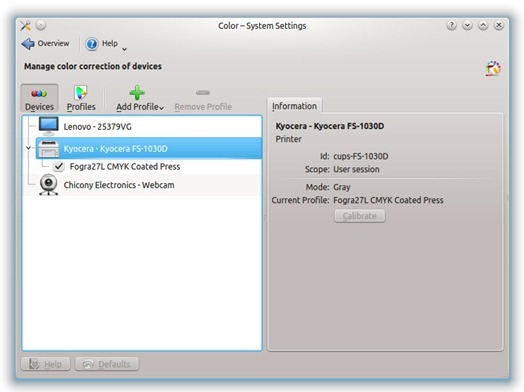This screenshot has height=392, width=524.
Task: Click the Scope value User session
Action: [356, 169]
